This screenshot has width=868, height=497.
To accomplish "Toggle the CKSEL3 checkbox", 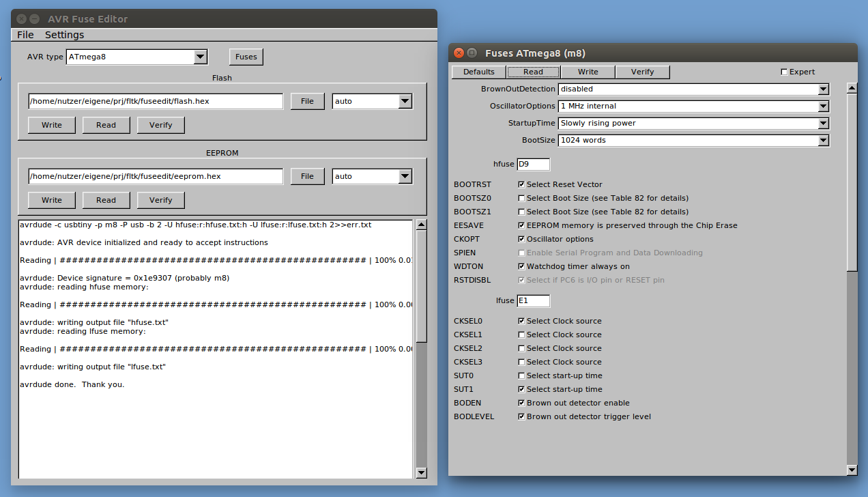I will [x=521, y=362].
